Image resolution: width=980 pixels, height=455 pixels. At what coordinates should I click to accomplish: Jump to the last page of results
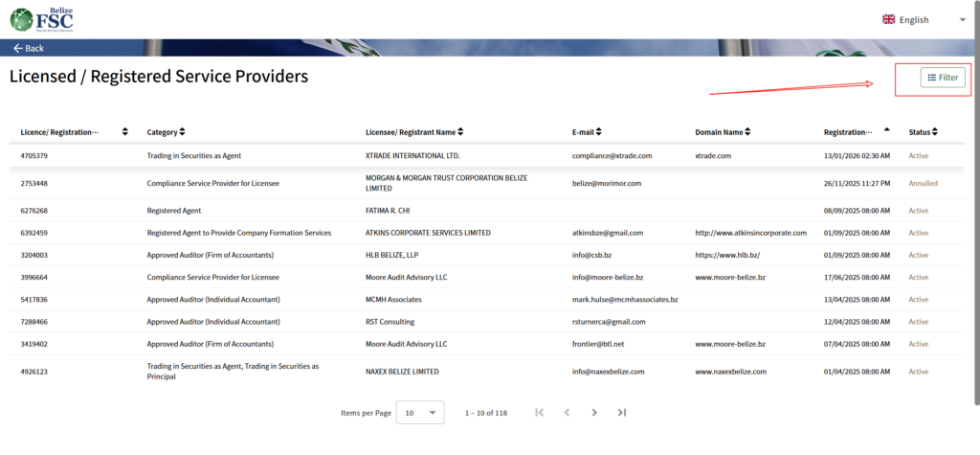point(622,413)
